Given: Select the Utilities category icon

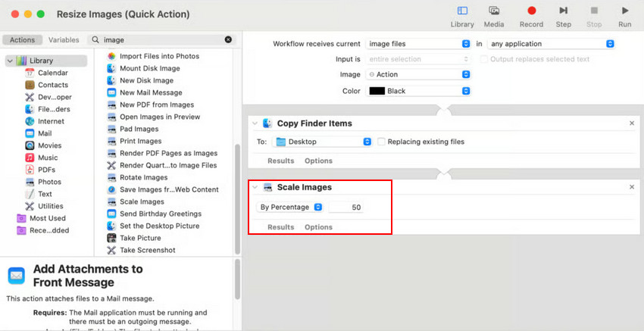Looking at the screenshot, I should 30,206.
